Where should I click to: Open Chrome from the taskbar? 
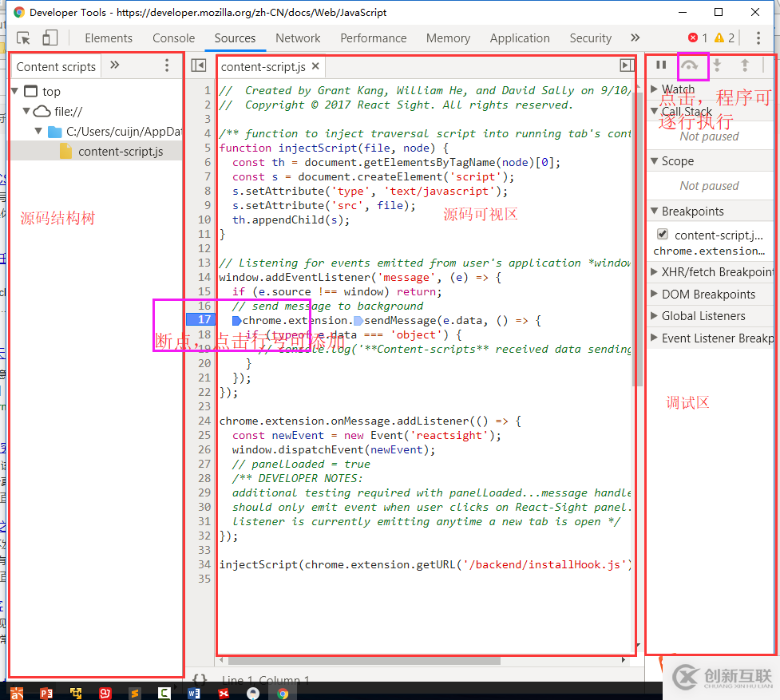click(283, 693)
